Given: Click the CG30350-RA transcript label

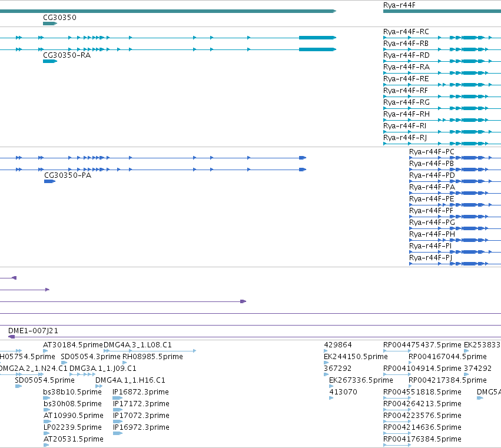Looking at the screenshot, I should 67,55.
